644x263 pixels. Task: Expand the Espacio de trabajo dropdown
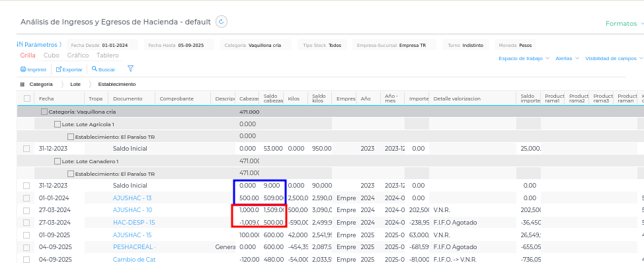[x=524, y=59]
